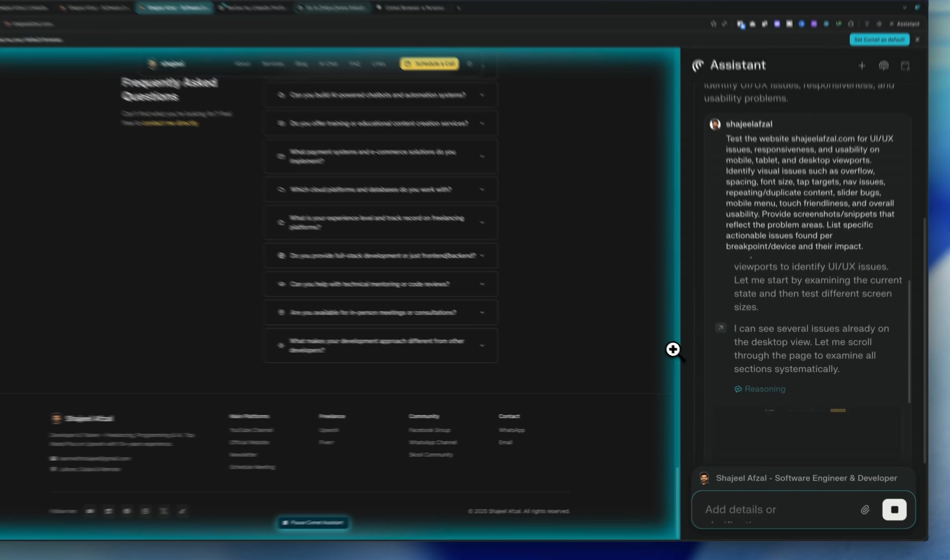The height and width of the screenshot is (560, 950).
Task: Open WhatsApp link under Contact
Action: tap(512, 430)
